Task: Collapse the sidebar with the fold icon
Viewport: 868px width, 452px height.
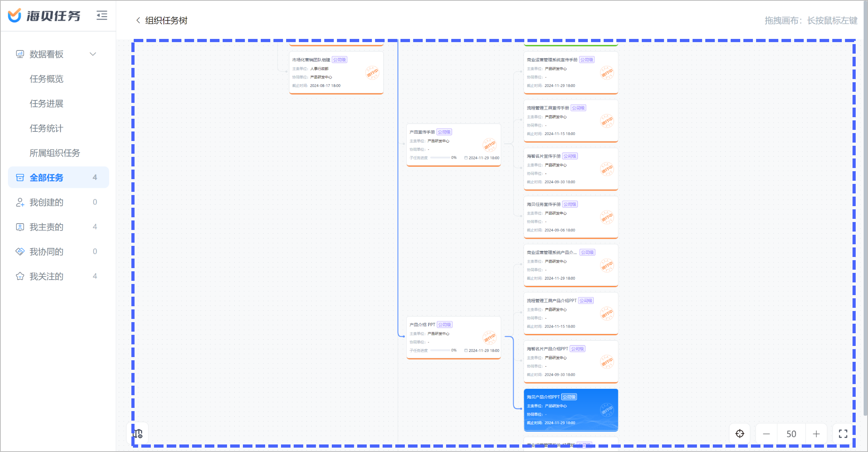Action: 102,15
